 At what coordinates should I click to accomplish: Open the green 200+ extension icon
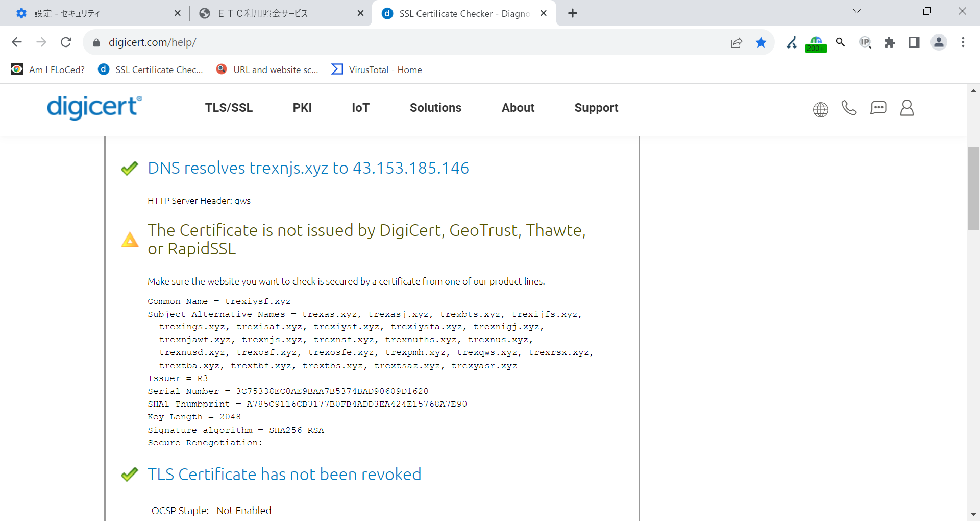[816, 44]
